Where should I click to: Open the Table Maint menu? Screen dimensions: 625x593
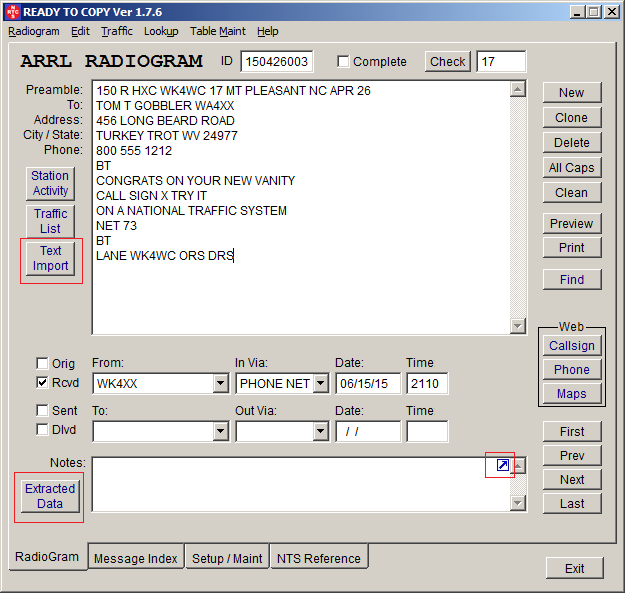point(218,31)
